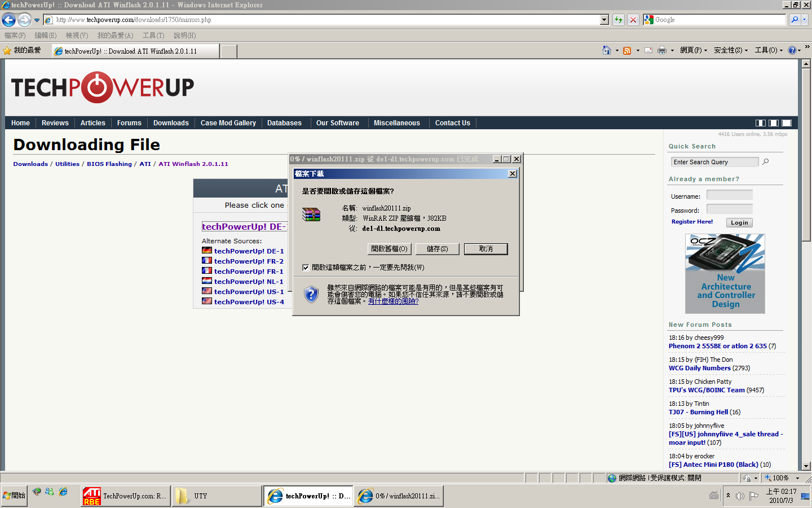This screenshot has height=508, width=812.
Task: Click the Username input field
Action: (730, 195)
